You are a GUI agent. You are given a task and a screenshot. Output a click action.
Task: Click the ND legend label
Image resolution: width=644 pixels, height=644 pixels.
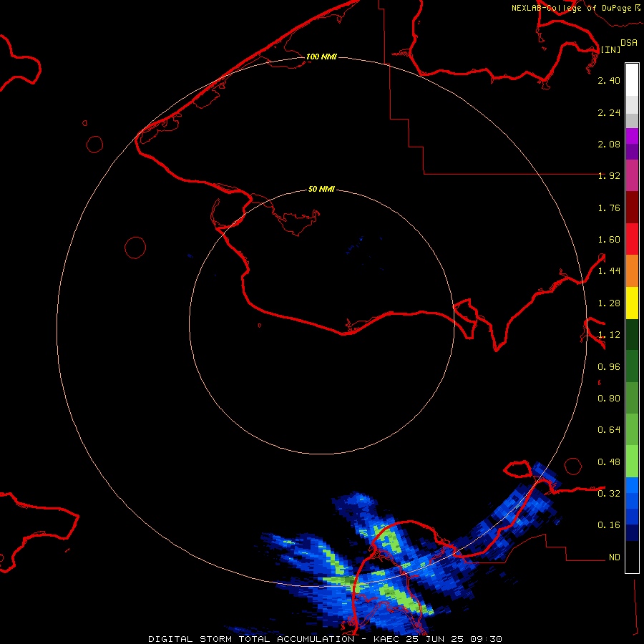tap(615, 557)
